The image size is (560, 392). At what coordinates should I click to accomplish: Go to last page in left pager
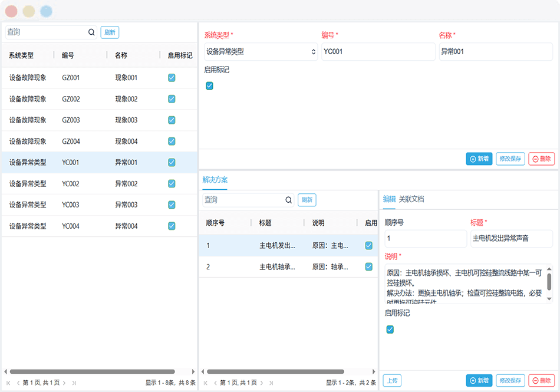(74, 383)
